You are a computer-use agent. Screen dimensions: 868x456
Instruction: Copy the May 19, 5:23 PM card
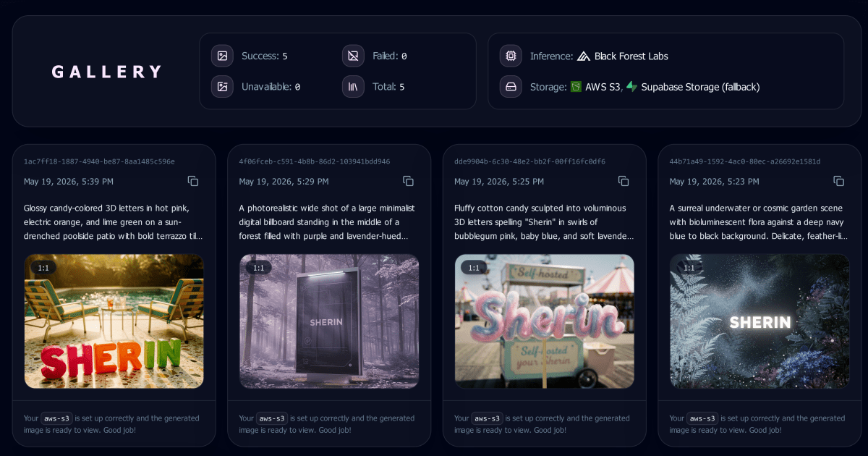tap(838, 181)
